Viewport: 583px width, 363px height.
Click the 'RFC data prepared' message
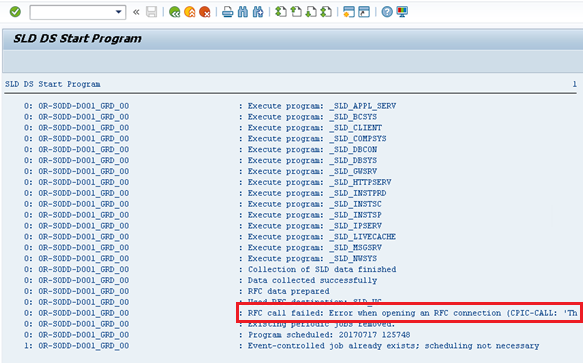tap(289, 291)
